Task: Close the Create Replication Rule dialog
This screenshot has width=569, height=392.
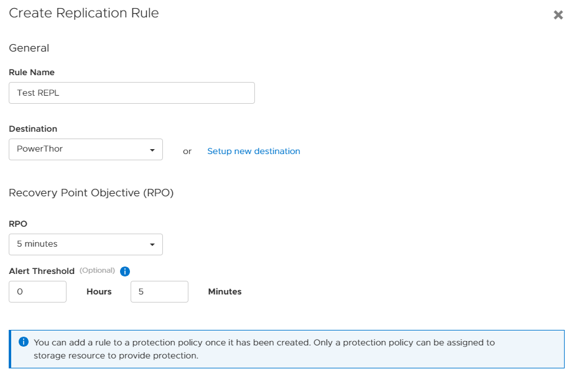Action: tap(558, 15)
